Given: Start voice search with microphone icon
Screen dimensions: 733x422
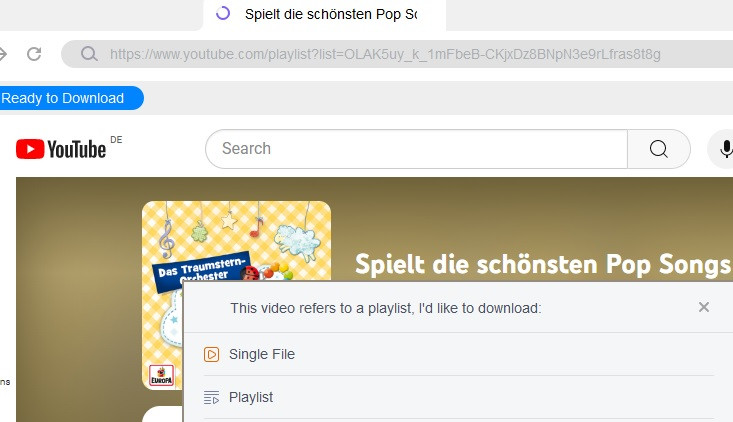Looking at the screenshot, I should point(725,149).
